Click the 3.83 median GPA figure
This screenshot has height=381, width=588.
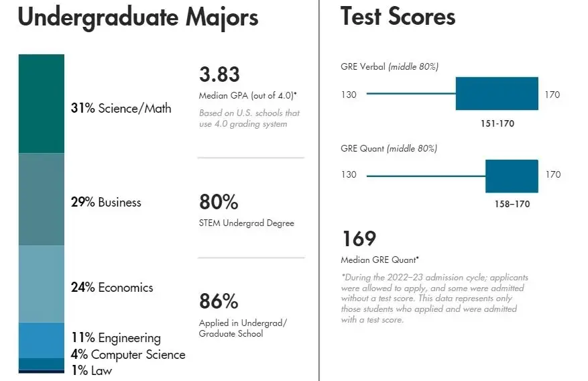pos(219,75)
